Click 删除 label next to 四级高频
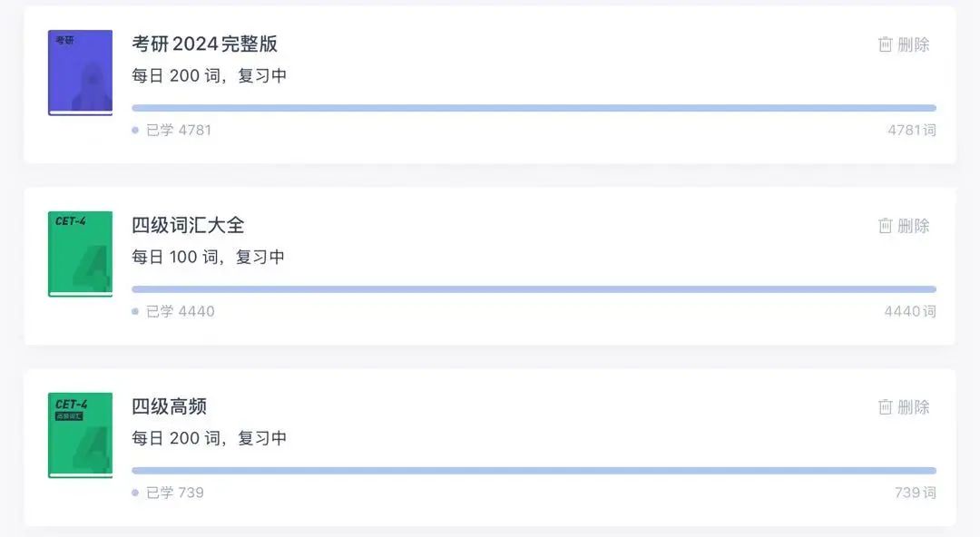This screenshot has height=537, width=980. click(914, 407)
